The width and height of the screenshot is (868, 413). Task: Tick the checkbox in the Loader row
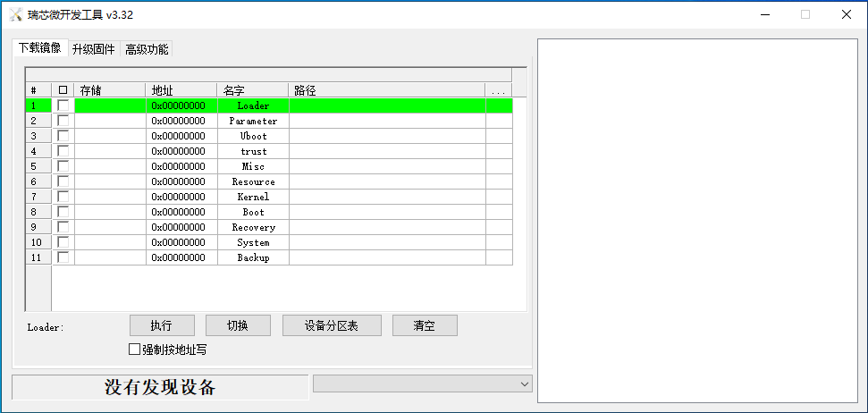click(63, 105)
